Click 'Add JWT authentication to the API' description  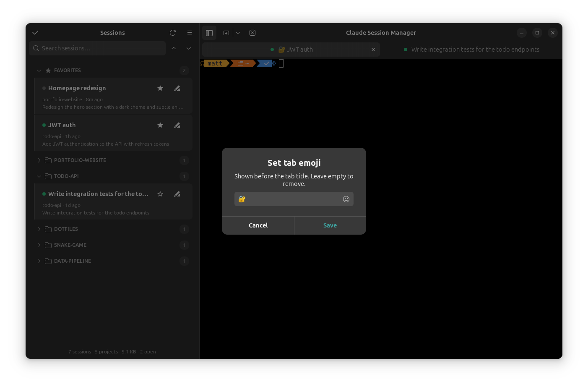click(x=106, y=144)
